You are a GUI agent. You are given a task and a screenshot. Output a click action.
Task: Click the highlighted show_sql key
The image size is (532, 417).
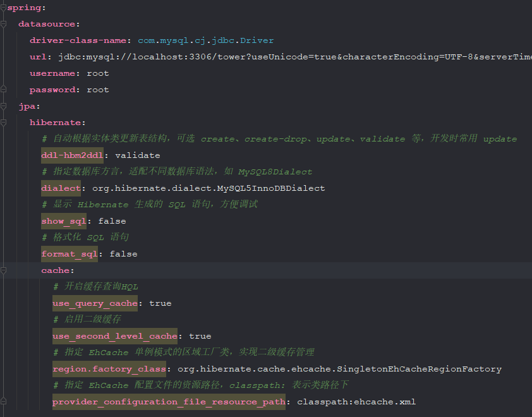click(x=63, y=221)
